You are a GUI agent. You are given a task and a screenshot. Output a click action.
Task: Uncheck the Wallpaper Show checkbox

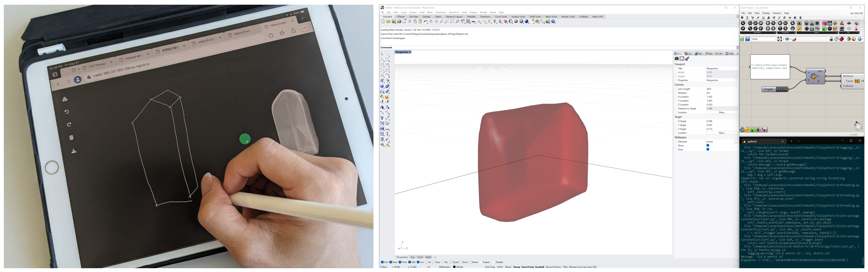point(708,146)
